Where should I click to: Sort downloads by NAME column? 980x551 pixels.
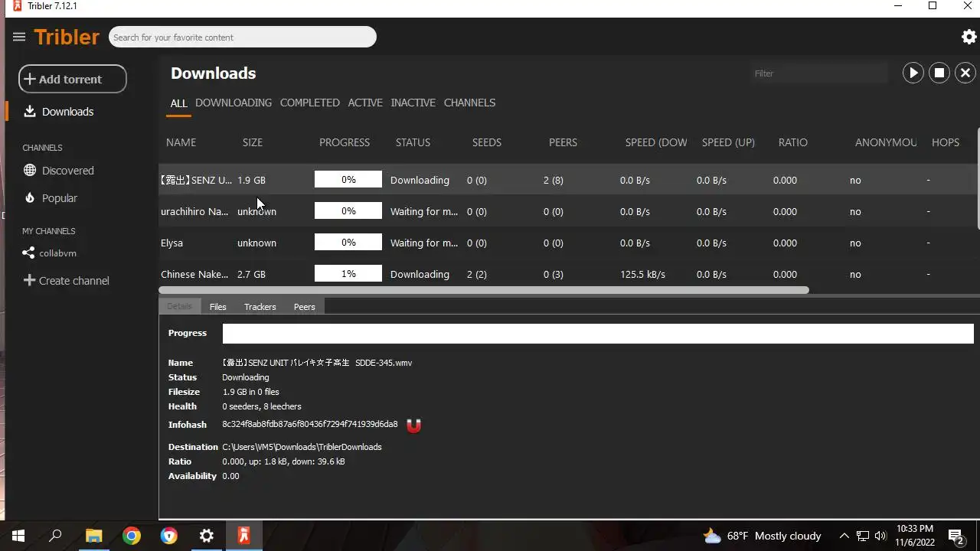coord(181,142)
